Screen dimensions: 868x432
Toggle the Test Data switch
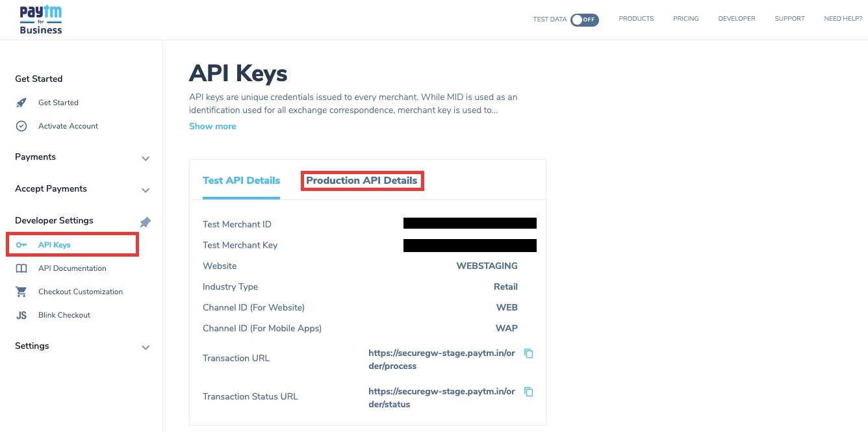coord(584,19)
